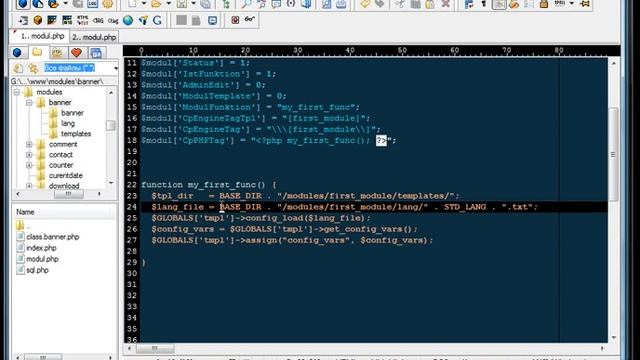Open the dropdown arrow beside open folder icon
The height and width of the screenshot is (360, 640).
click(168, 4)
